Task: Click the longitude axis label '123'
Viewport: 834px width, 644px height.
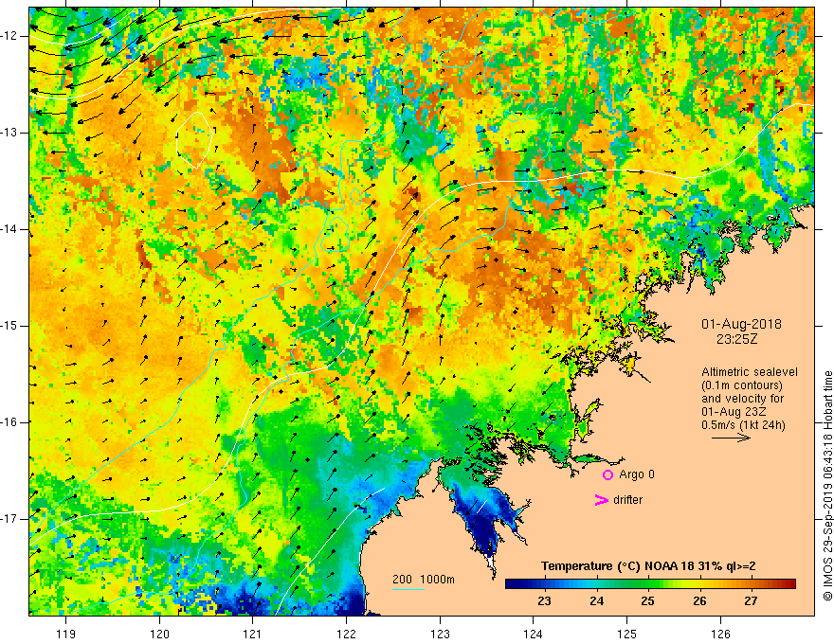Action: point(440,634)
